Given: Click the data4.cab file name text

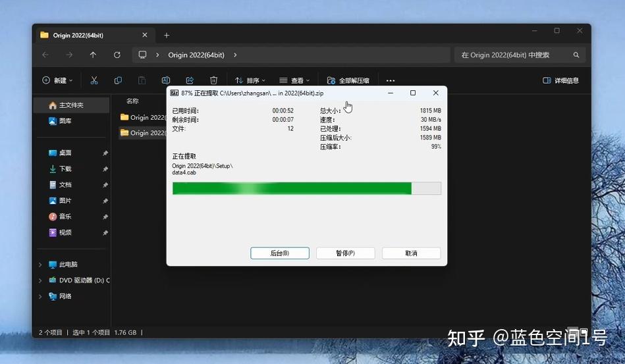Looking at the screenshot, I should (184, 172).
